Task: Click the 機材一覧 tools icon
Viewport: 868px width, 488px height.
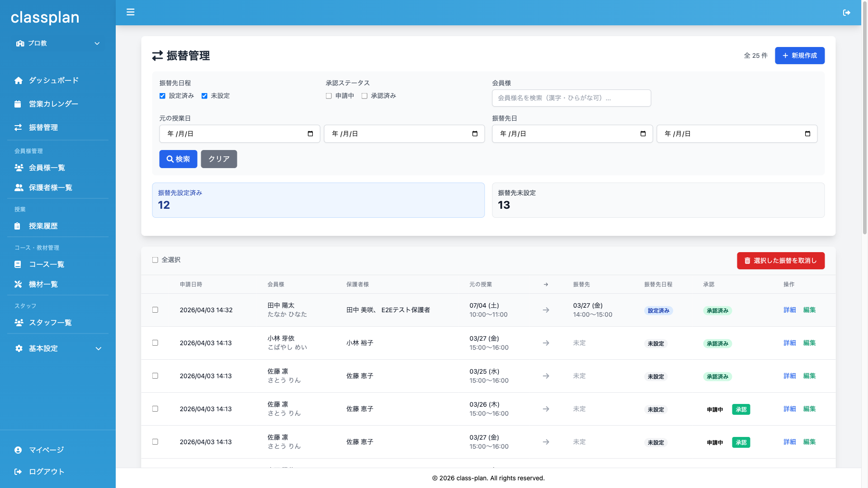Action: pos(19,284)
